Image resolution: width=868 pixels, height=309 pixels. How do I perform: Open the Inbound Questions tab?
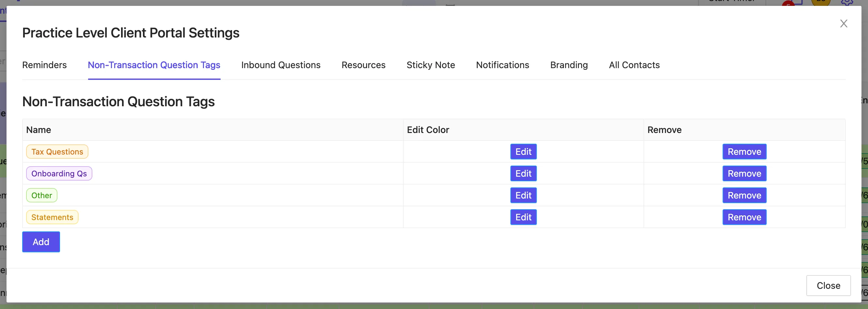(281, 65)
